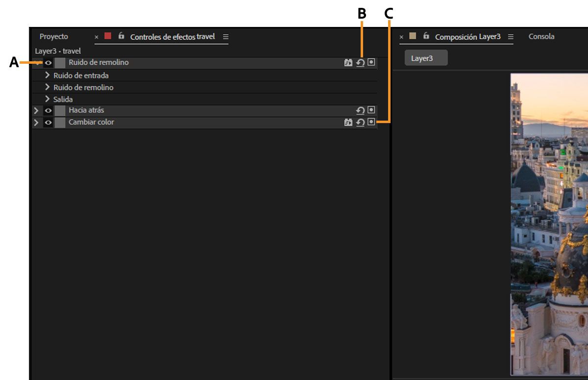Click the lock icon on Composición Layer3 panel
Image resolution: width=588 pixels, height=380 pixels.
(x=426, y=36)
